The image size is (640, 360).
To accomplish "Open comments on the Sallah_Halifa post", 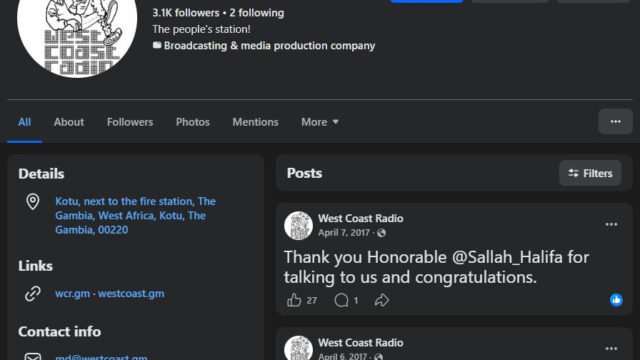I will point(341,300).
